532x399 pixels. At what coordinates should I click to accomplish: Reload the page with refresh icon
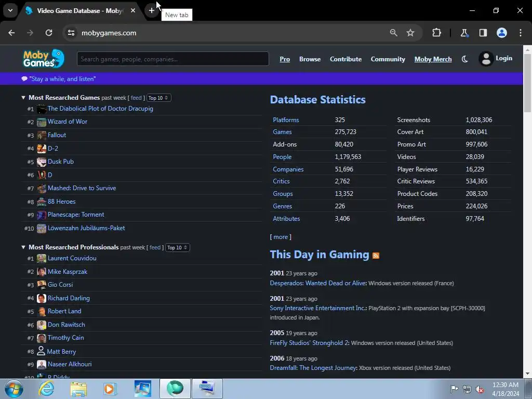tap(49, 33)
